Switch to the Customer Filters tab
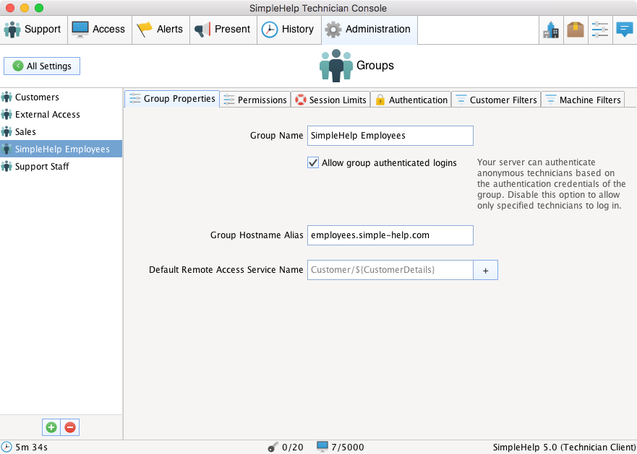Screen dimensions: 637x454 click(496, 99)
